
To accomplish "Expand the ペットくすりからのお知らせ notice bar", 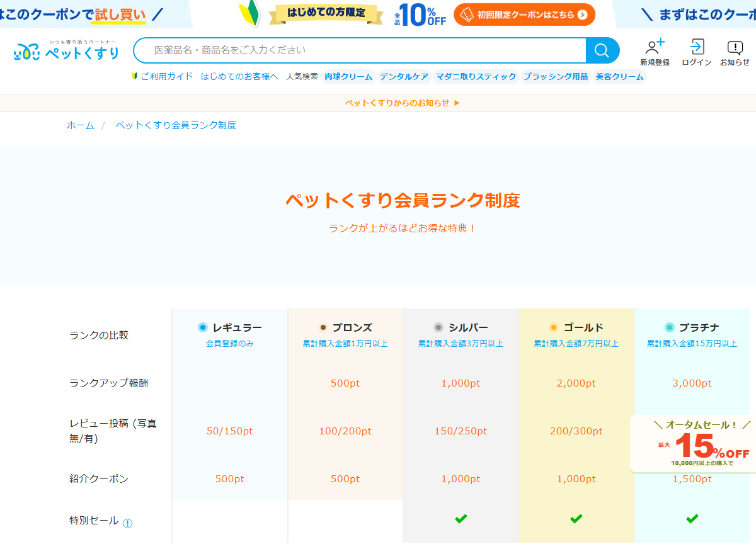I will point(403,103).
